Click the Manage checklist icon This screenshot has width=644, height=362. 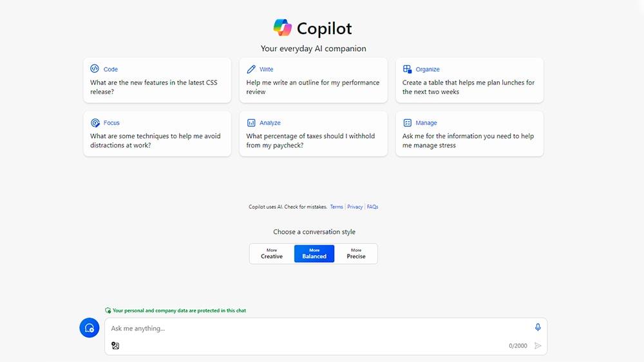pyautogui.click(x=407, y=122)
